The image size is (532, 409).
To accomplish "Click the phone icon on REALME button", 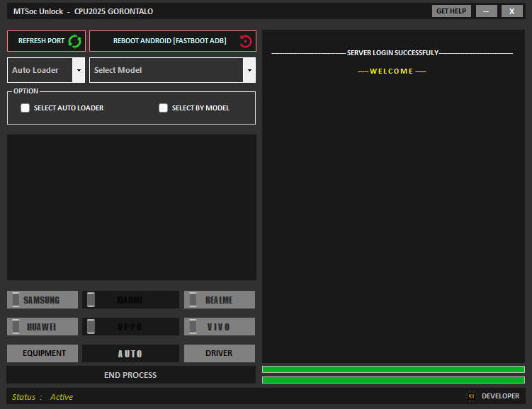I will coord(193,299).
